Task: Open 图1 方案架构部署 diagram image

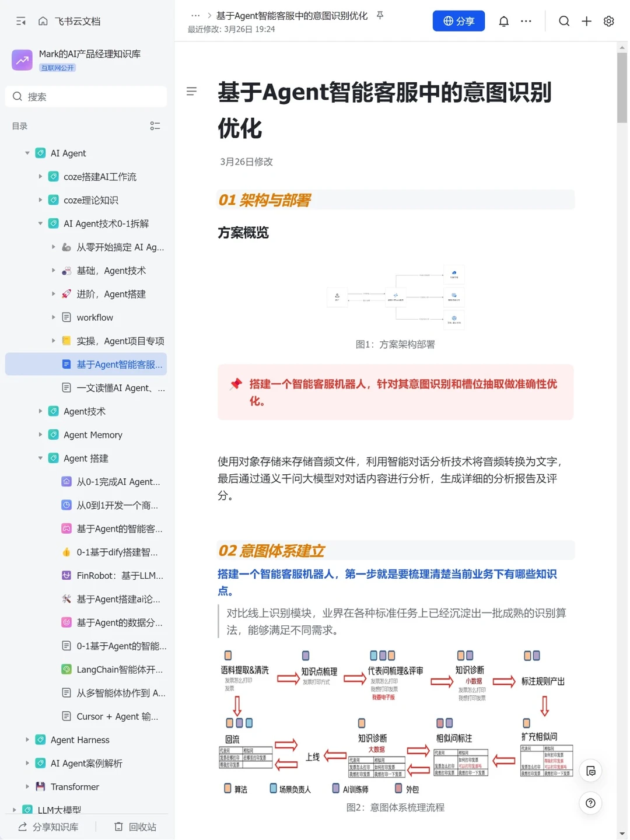Action: [x=395, y=297]
